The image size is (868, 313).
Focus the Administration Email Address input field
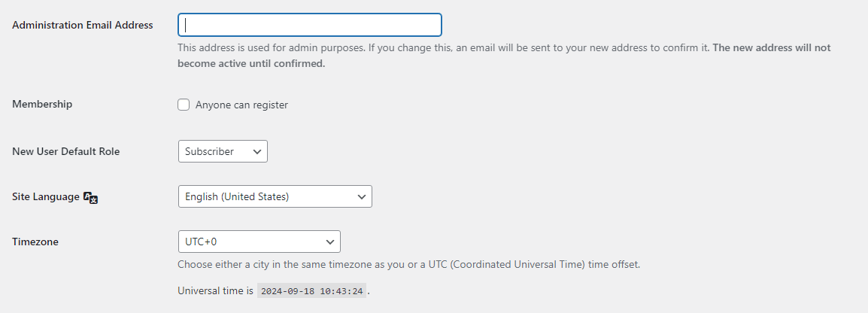click(309, 25)
